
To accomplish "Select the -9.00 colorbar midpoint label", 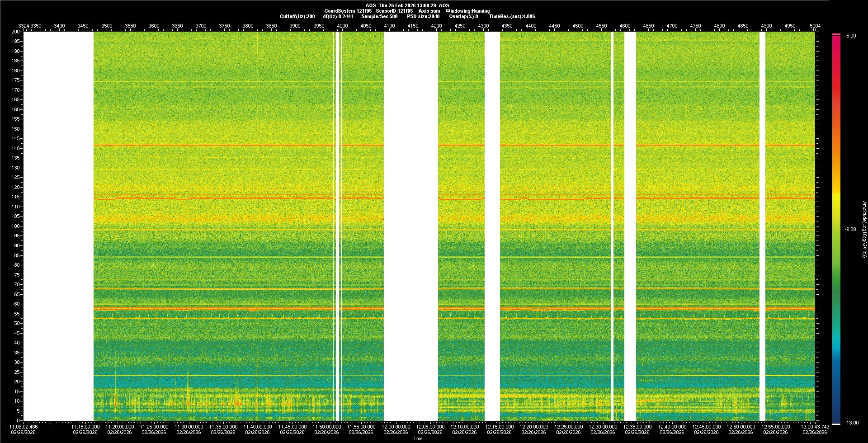I will pos(850,229).
